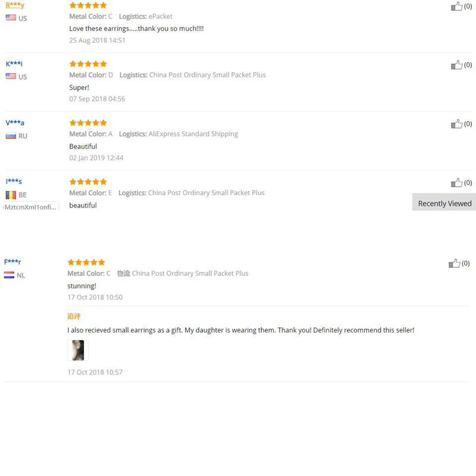Click the Netherlands flag next to NL
Screen dimensions: 476x476
coord(9,275)
